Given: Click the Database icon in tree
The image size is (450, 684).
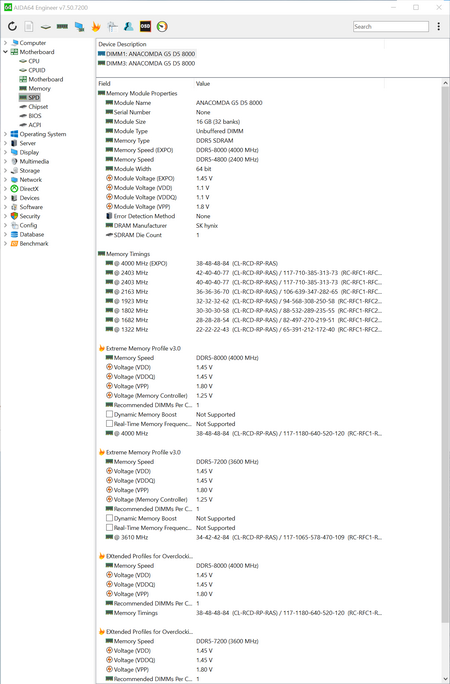Looking at the screenshot, I should coord(14,234).
